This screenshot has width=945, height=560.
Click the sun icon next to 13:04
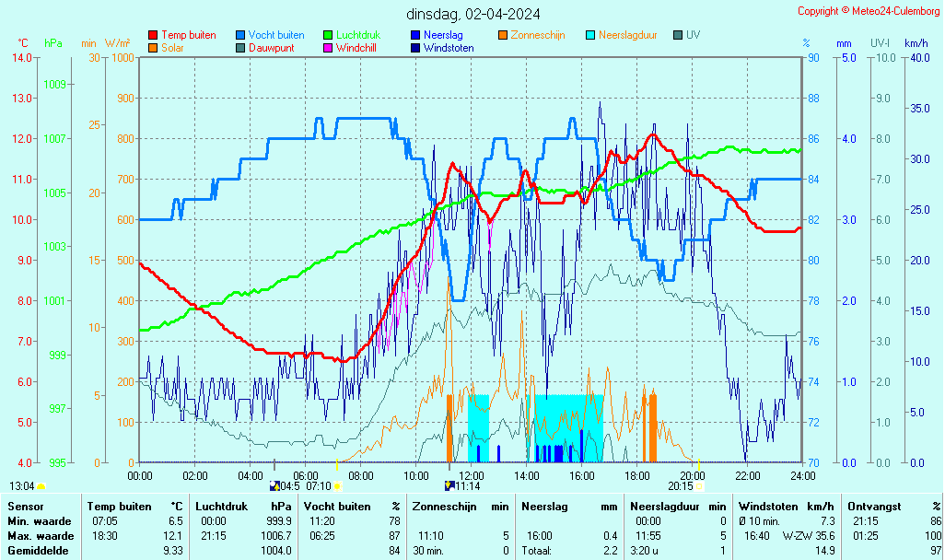pos(41,485)
